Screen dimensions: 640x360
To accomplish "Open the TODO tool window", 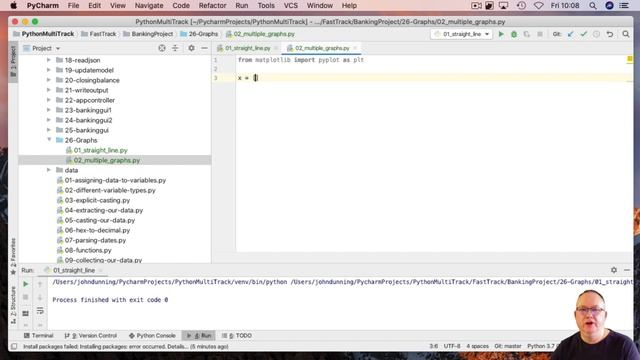I will tap(237, 336).
